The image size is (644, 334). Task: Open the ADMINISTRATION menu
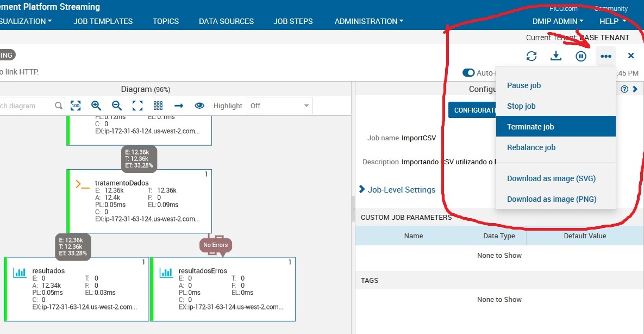click(368, 21)
